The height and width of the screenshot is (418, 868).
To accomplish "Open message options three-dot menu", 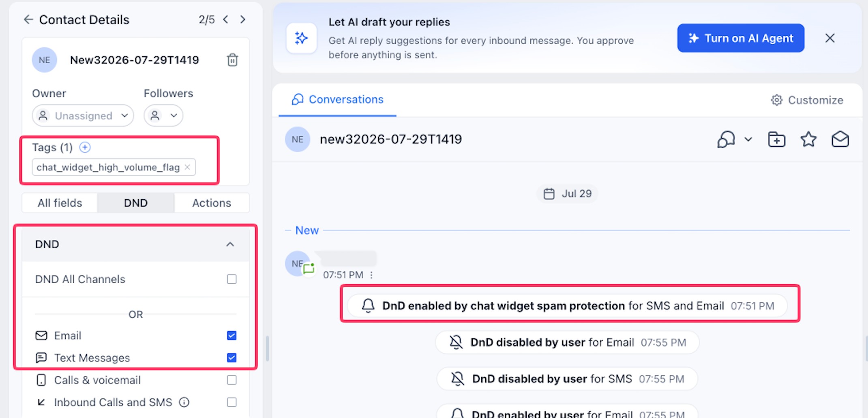I will click(x=371, y=275).
